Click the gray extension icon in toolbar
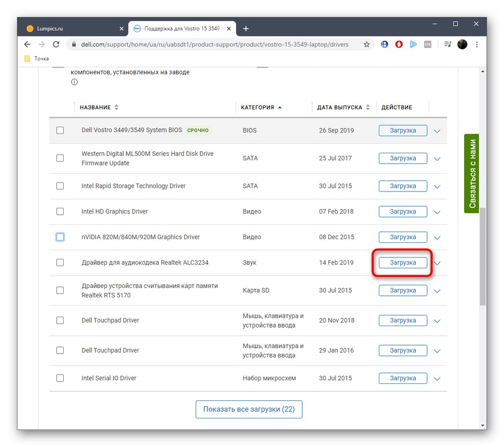504x447 pixels. pyautogui.click(x=428, y=45)
